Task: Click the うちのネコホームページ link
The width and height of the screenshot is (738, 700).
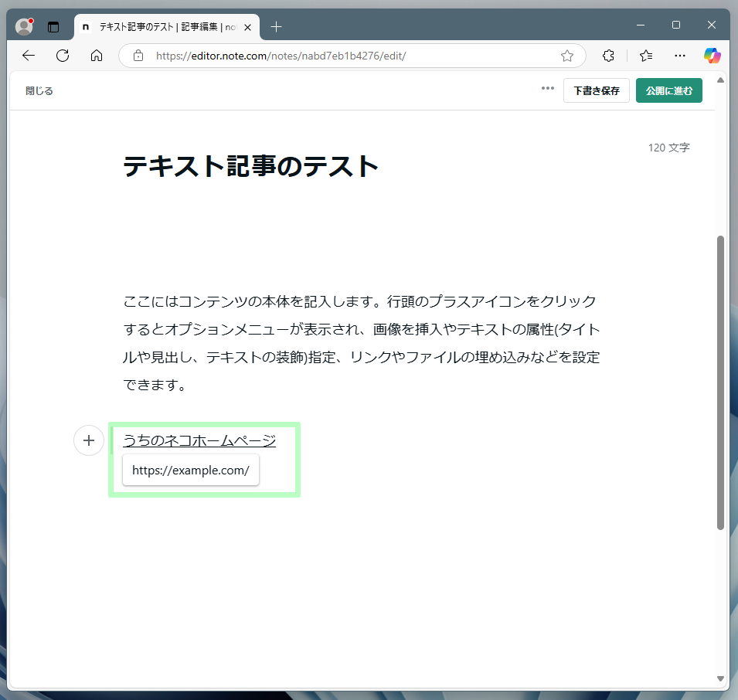Action: pyautogui.click(x=199, y=441)
